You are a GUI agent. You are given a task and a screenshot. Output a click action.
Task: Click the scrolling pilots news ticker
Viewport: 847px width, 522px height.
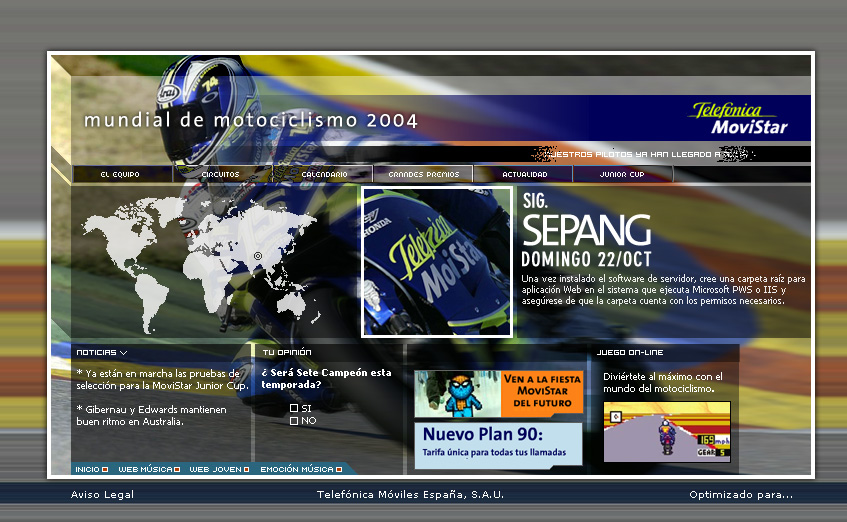643,154
